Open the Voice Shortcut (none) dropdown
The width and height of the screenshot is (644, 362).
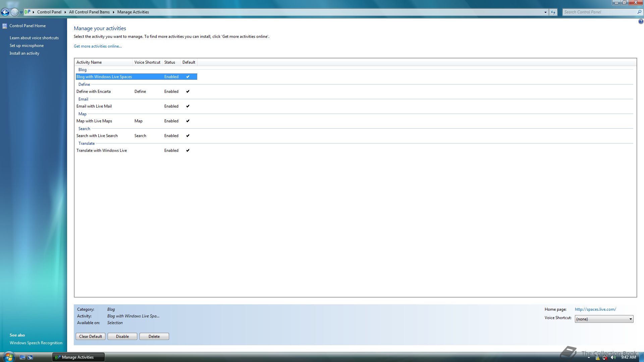[x=604, y=319]
